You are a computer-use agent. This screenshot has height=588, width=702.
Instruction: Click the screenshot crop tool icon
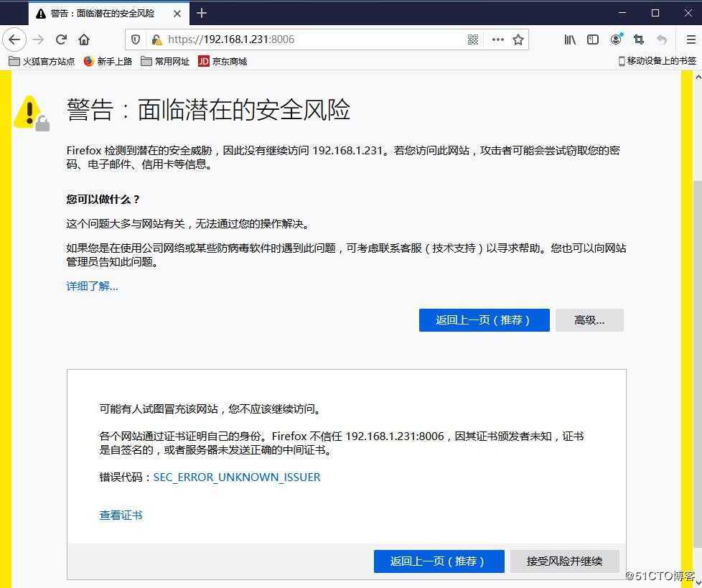tap(639, 39)
